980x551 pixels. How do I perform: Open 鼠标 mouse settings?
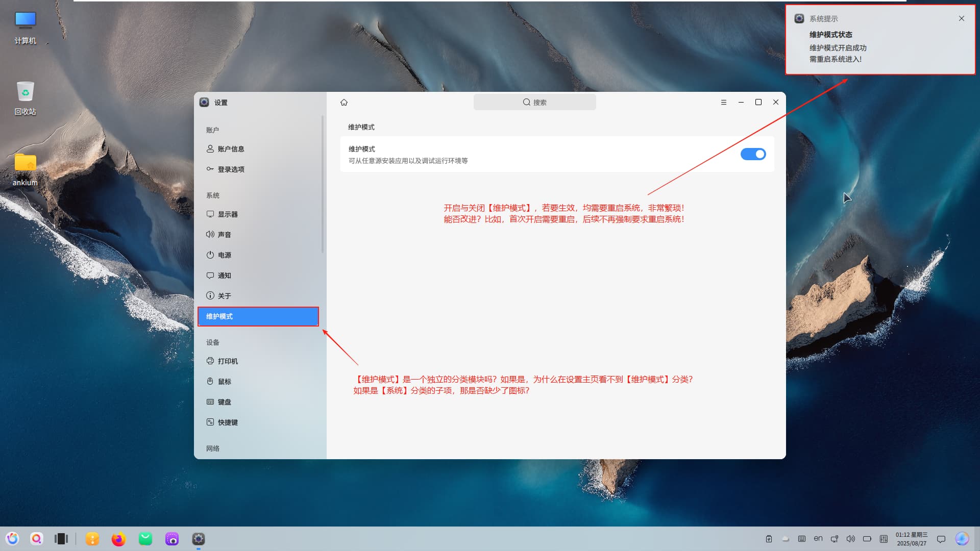click(x=224, y=382)
